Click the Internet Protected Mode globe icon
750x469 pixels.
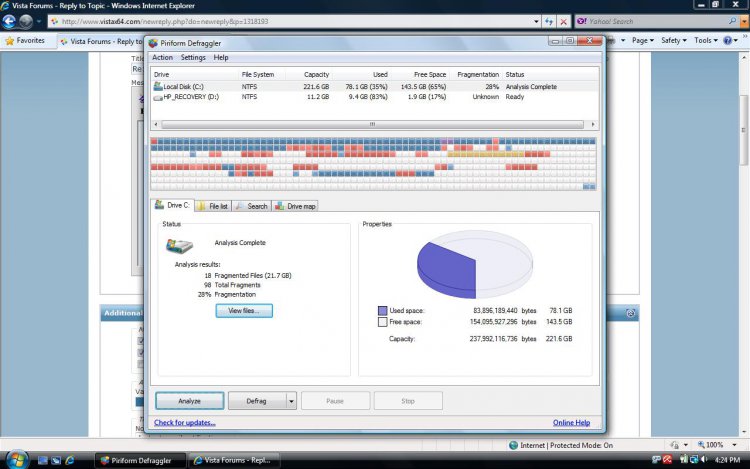[x=513, y=445]
